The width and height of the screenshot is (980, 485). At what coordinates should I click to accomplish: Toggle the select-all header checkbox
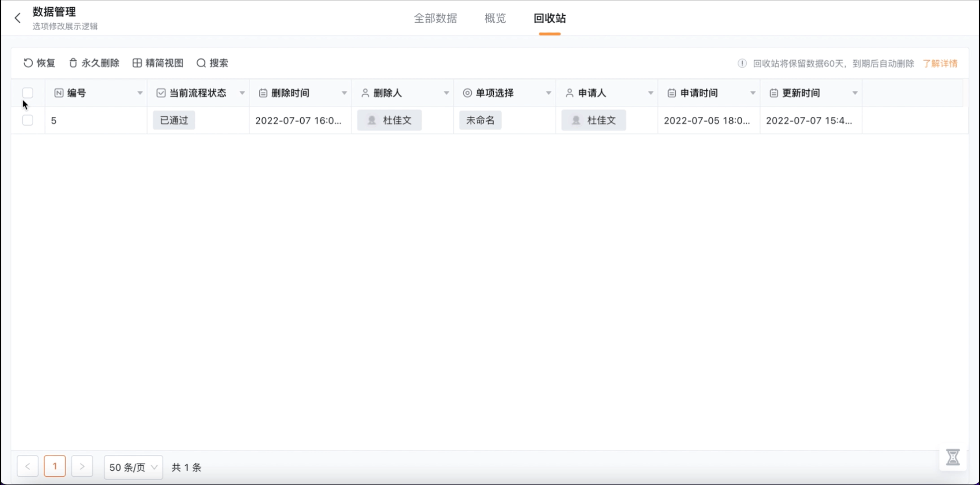coord(28,93)
